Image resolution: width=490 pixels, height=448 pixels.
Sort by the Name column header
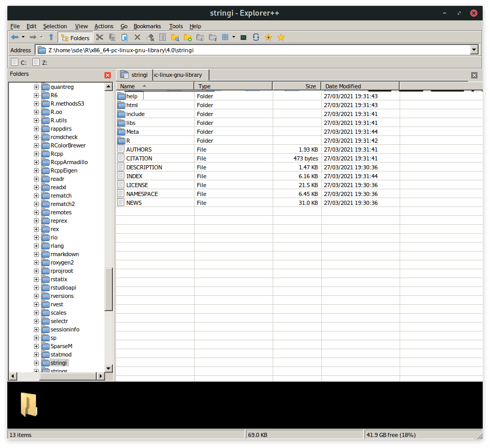tap(155, 86)
